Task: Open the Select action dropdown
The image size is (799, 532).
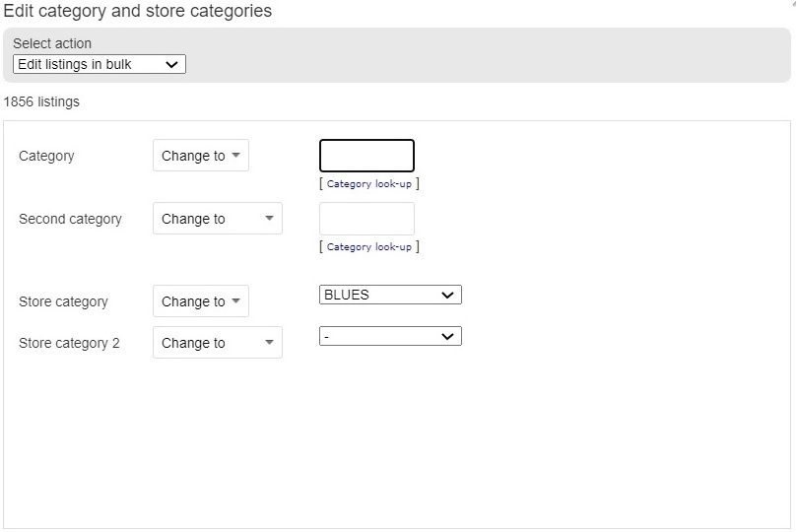Action: pos(100,64)
